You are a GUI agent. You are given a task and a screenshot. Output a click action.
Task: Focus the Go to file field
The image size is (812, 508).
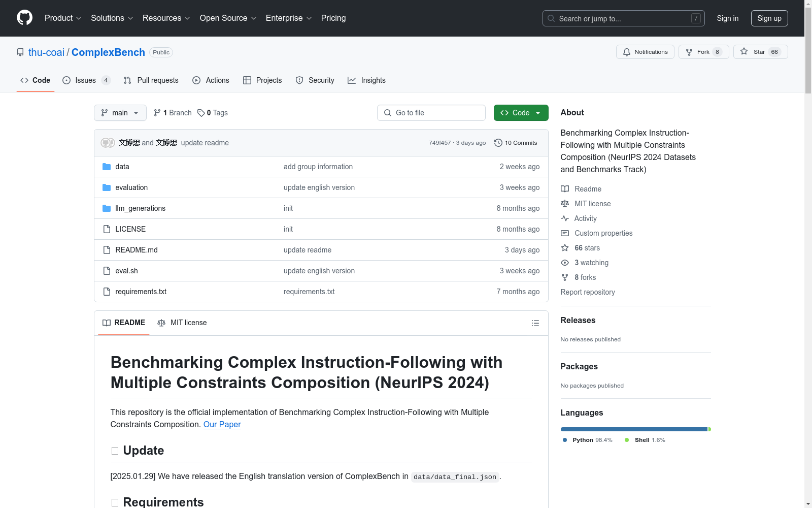click(x=431, y=113)
